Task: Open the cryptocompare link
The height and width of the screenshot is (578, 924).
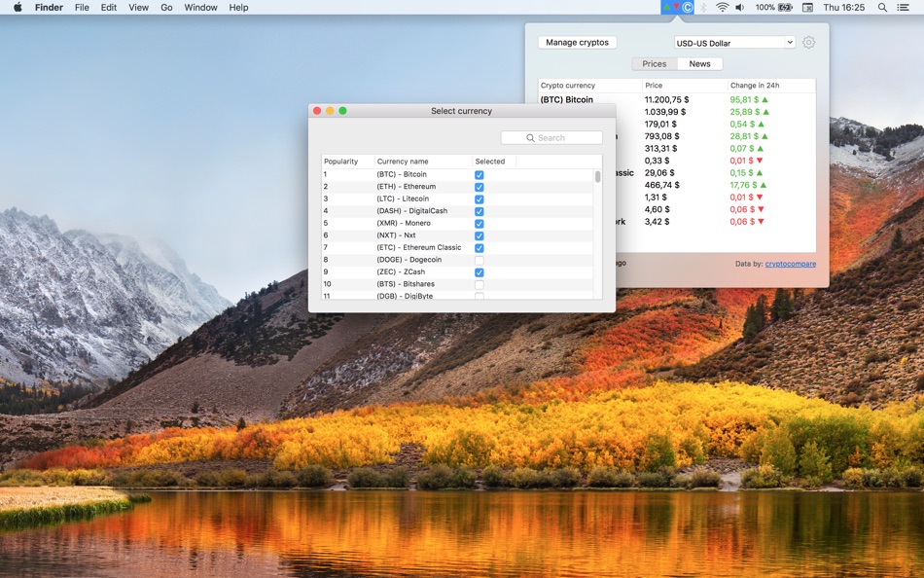Action: (x=790, y=264)
